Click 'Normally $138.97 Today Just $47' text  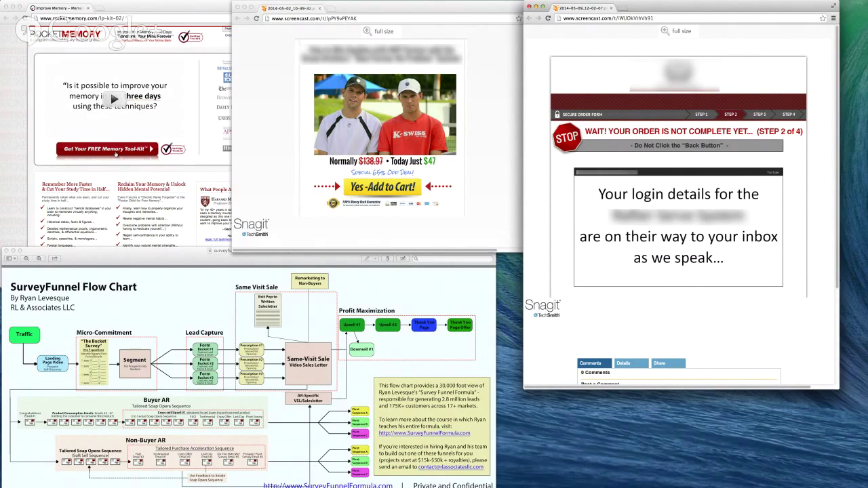click(382, 161)
